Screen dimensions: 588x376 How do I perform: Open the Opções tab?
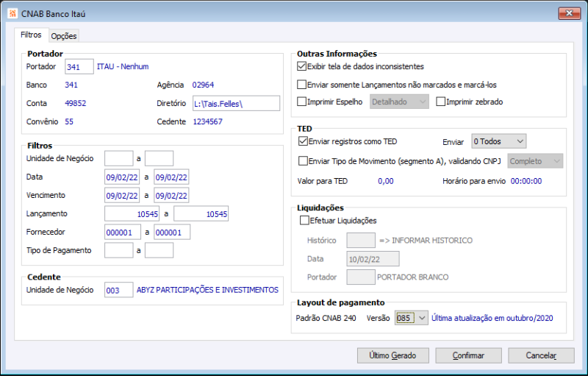pos(64,36)
